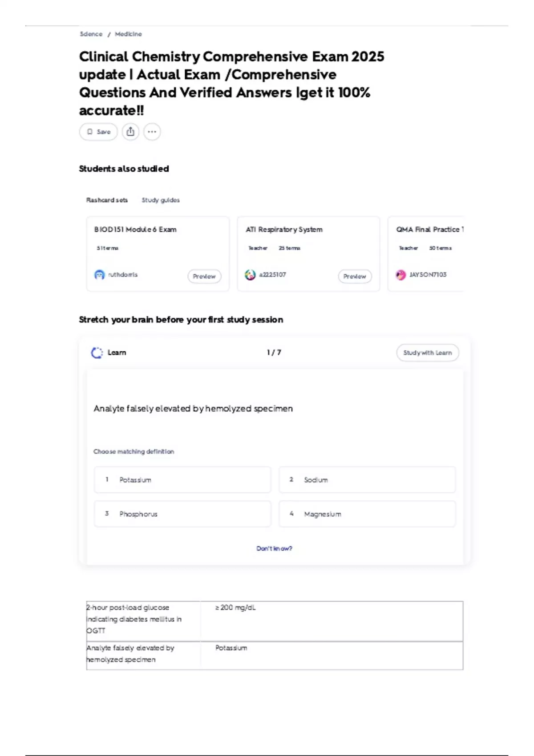Click the share icon button
The height and width of the screenshot is (756, 534).
coord(130,132)
